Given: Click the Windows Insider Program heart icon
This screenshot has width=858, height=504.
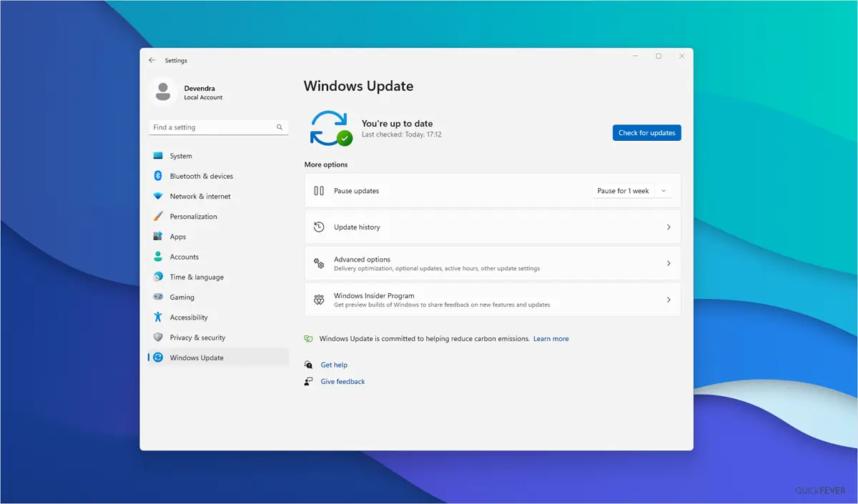Looking at the screenshot, I should [319, 300].
